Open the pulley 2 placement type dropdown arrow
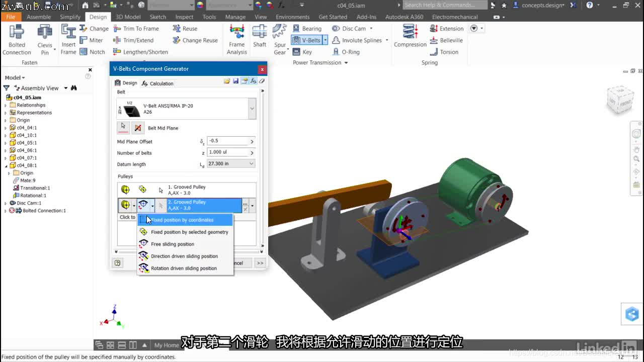Viewport: 644px width, 362px height. (152, 205)
